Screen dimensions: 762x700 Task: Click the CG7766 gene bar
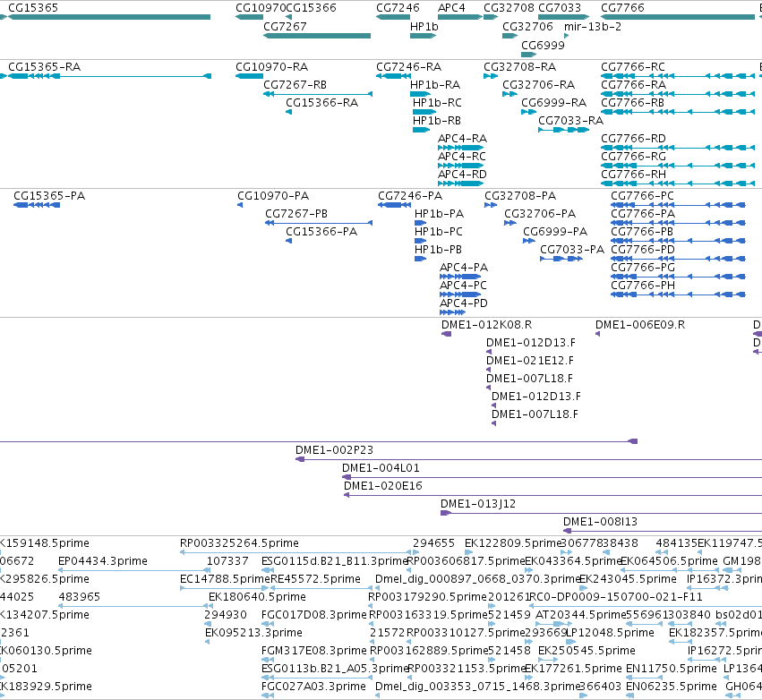click(678, 17)
